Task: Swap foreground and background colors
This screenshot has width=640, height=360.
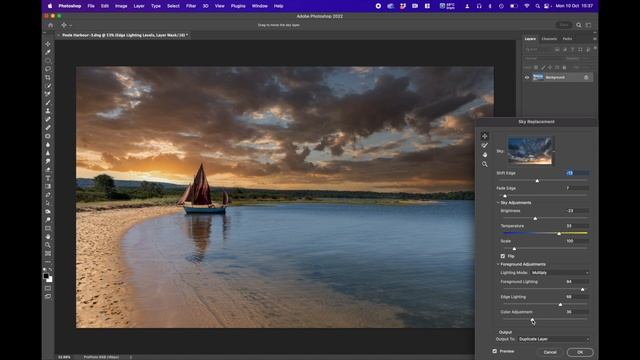Action: 50,270
